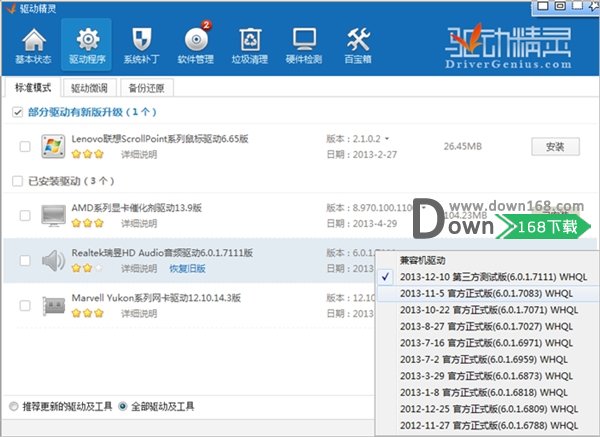Check the Lenovo ScrollPoint driver checkbox

(x=25, y=146)
